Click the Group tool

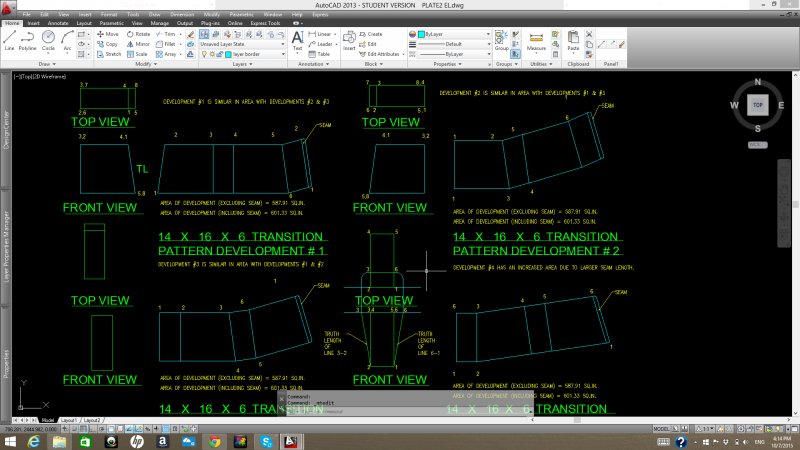click(x=501, y=40)
